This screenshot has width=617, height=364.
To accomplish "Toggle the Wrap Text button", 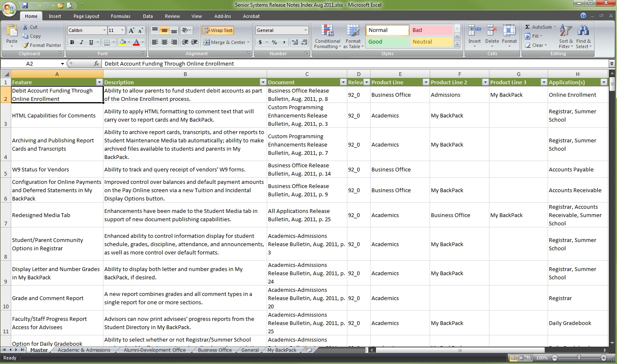I will (x=218, y=30).
